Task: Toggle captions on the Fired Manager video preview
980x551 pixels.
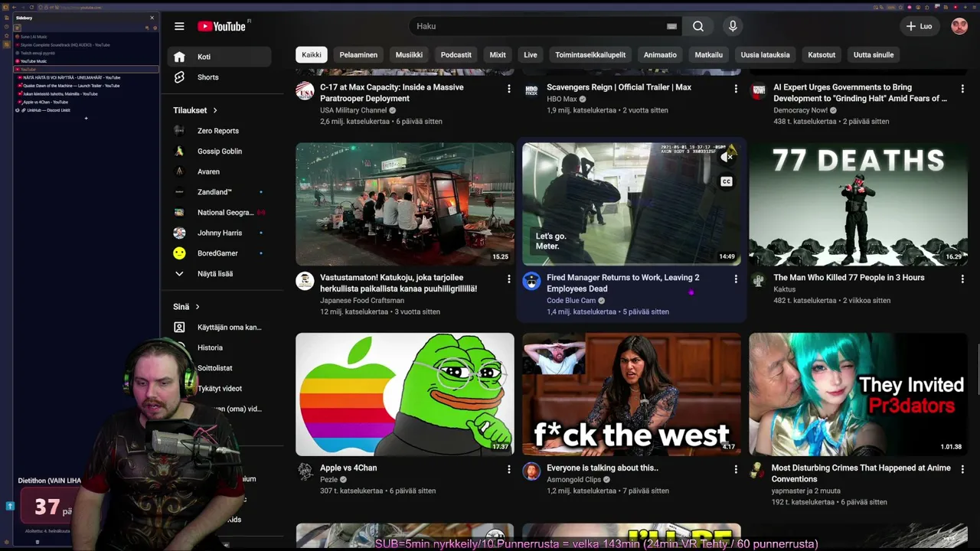Action: [x=726, y=181]
